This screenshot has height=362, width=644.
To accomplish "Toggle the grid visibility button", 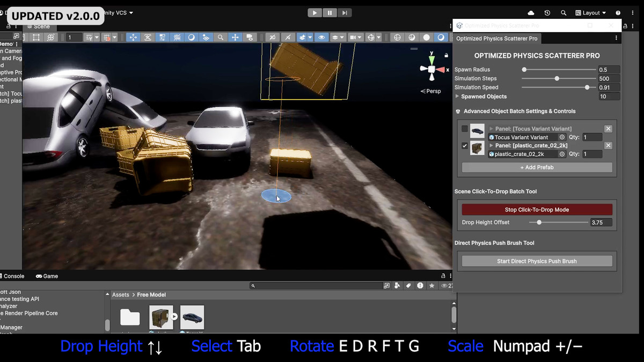I will (90, 38).
